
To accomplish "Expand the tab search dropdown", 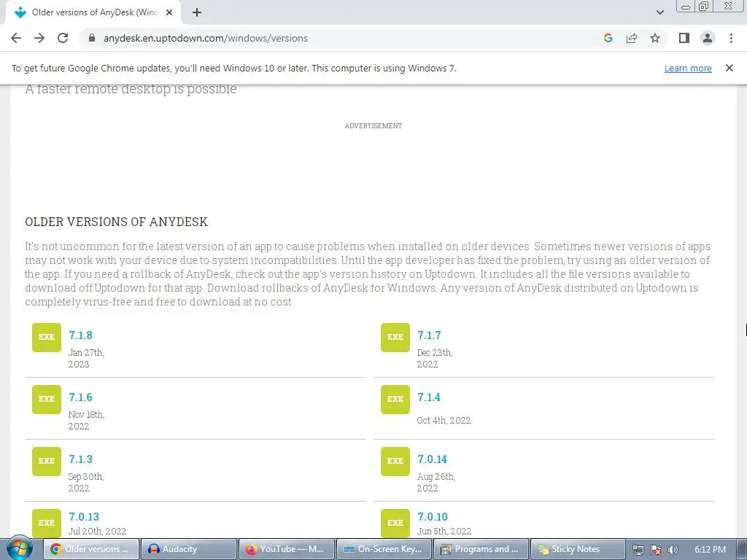I will (x=659, y=12).
